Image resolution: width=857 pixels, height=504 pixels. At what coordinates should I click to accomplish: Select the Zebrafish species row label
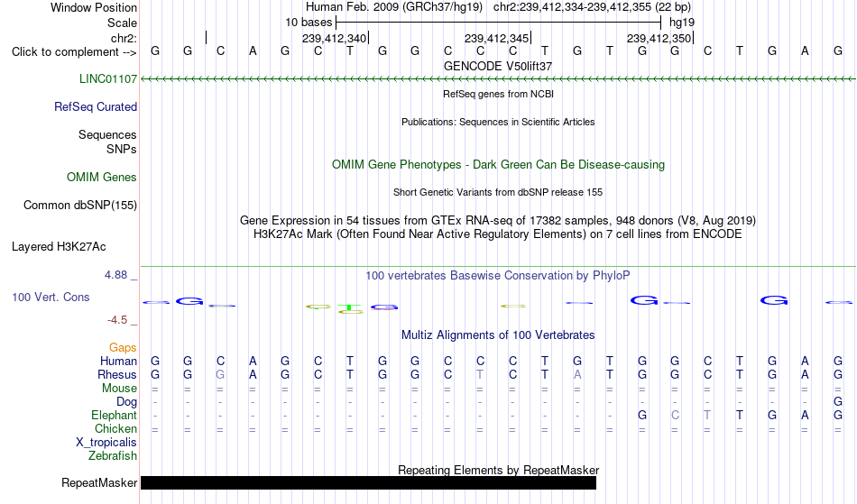[113, 456]
